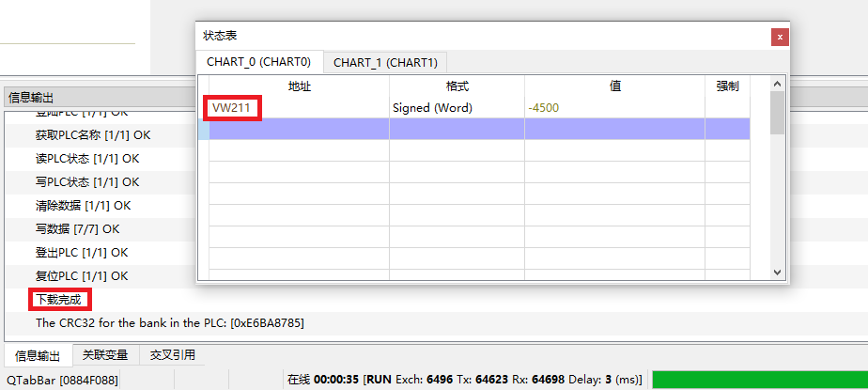Select the 下载完成 log entry
This screenshot has width=868, height=390.
(x=58, y=300)
